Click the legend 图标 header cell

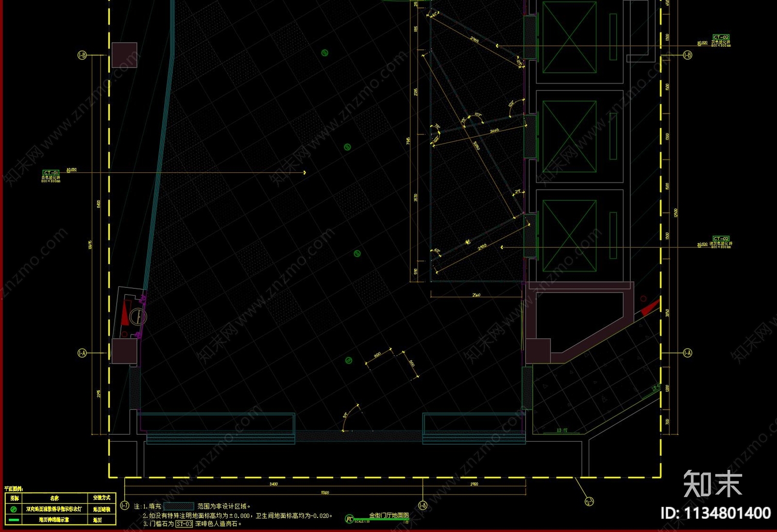(15, 498)
